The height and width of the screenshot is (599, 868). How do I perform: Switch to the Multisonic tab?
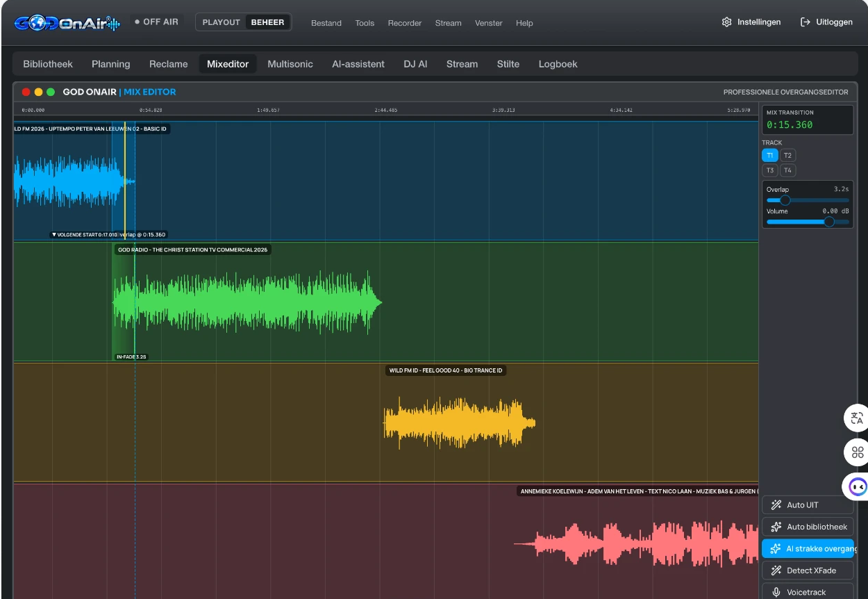[290, 64]
